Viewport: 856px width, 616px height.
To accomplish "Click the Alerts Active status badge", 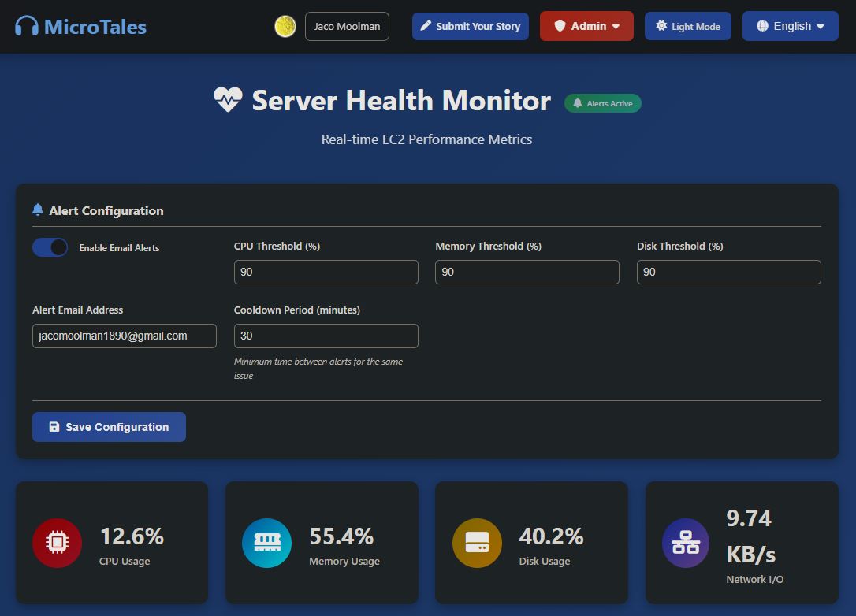I will (x=603, y=103).
